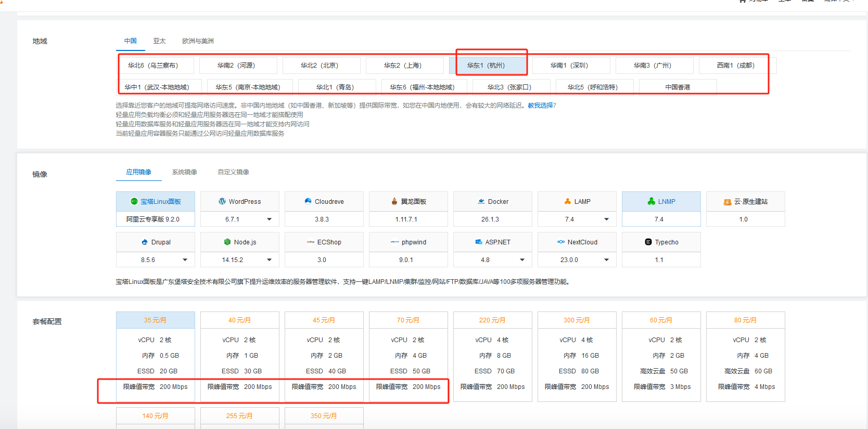Click the ECShop logo icon
The image size is (868, 429).
311,242
